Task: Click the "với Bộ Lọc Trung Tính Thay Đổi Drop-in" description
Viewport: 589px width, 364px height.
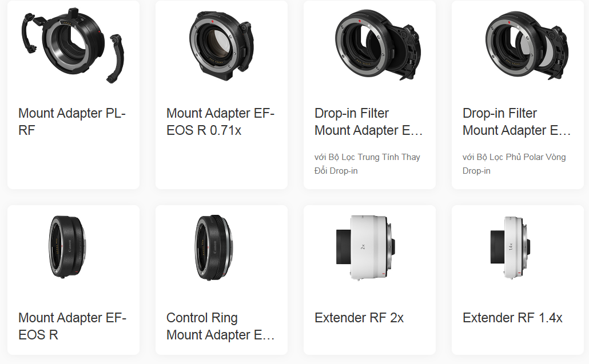Action: coord(367,164)
